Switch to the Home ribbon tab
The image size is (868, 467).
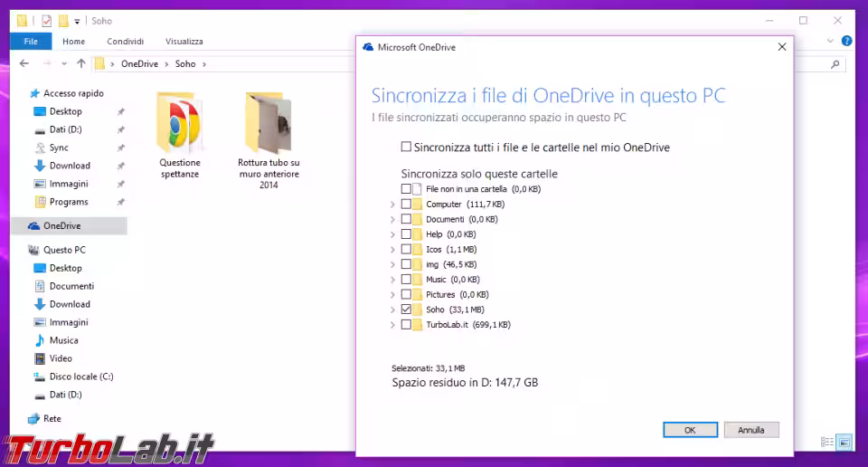pos(73,42)
